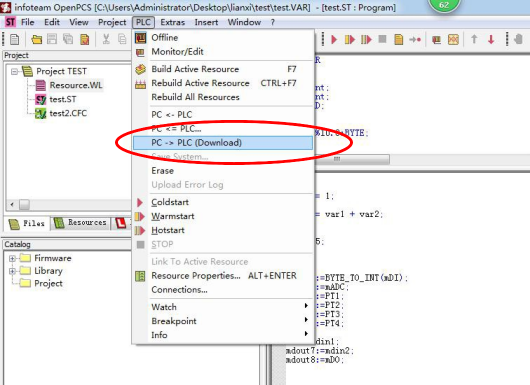Viewport: 530px width, 385px height.
Task: Click the Hotstart toolbar icon
Action: (366, 40)
